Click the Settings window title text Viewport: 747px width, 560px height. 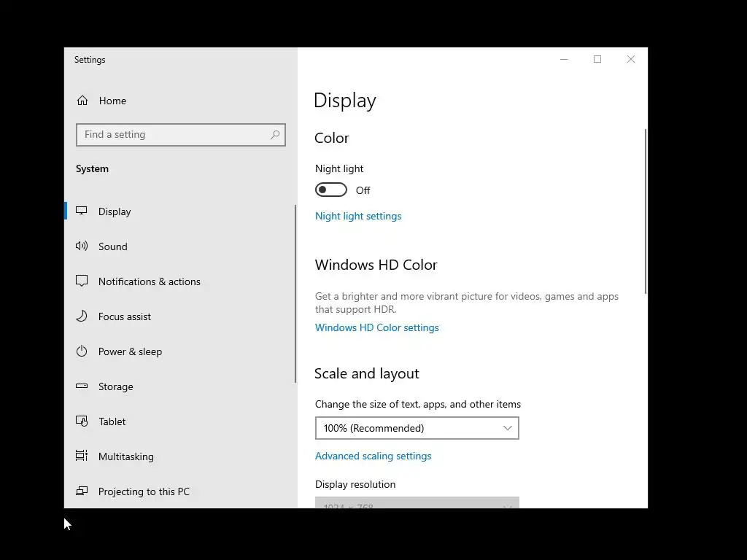click(90, 60)
